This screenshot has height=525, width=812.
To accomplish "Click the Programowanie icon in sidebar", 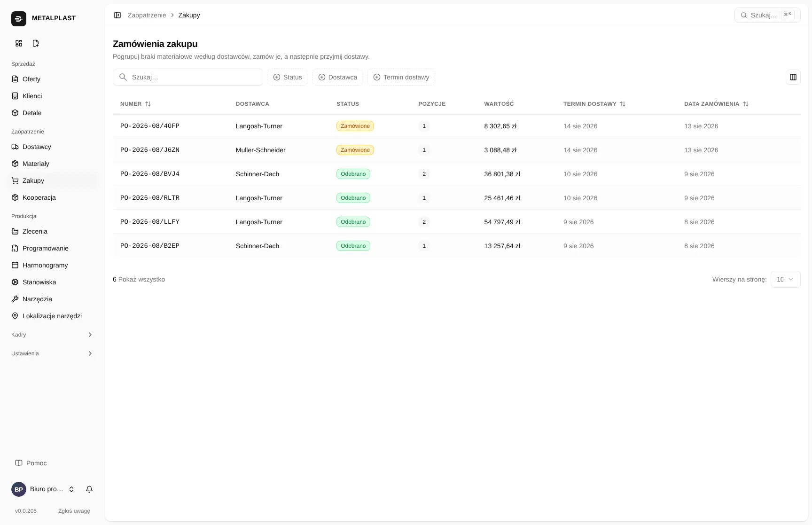I will [x=15, y=248].
